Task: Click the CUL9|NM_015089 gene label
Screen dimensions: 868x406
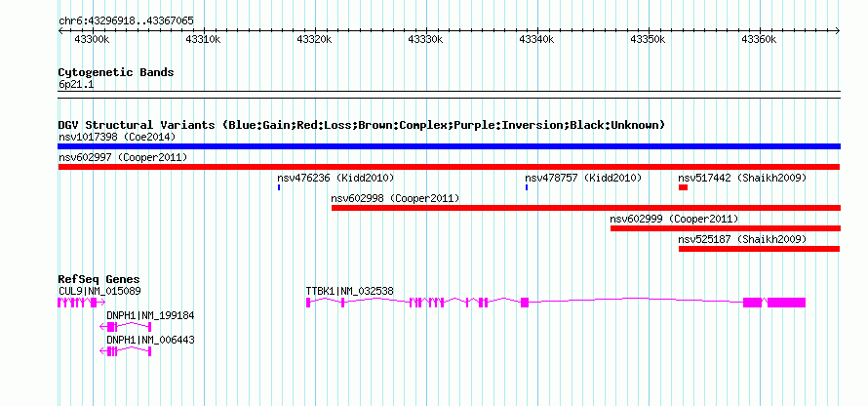Action: pos(99,291)
